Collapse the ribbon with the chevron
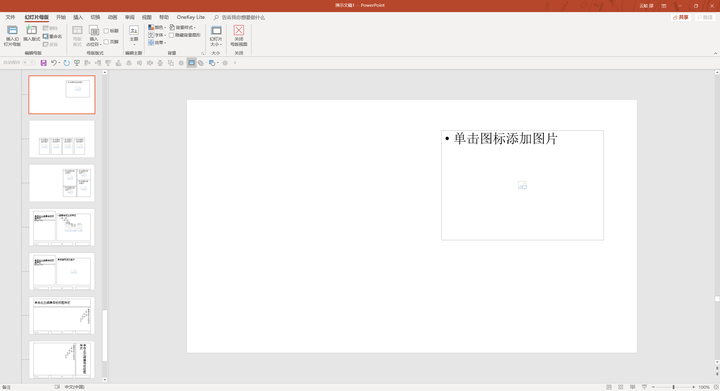This screenshot has width=720, height=391. (715, 53)
